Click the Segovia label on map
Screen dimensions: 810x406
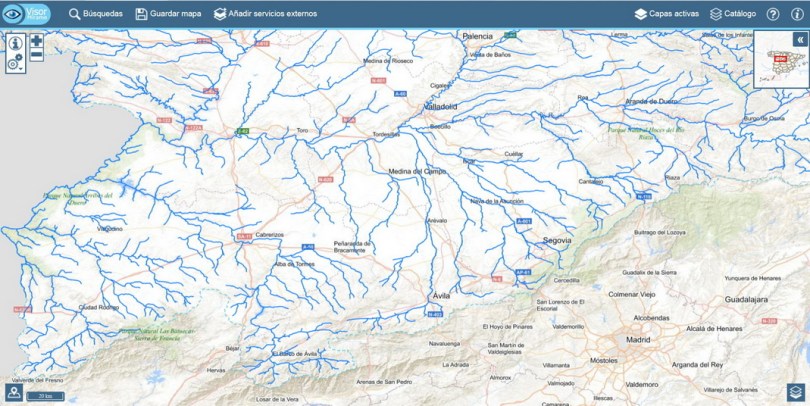557,240
